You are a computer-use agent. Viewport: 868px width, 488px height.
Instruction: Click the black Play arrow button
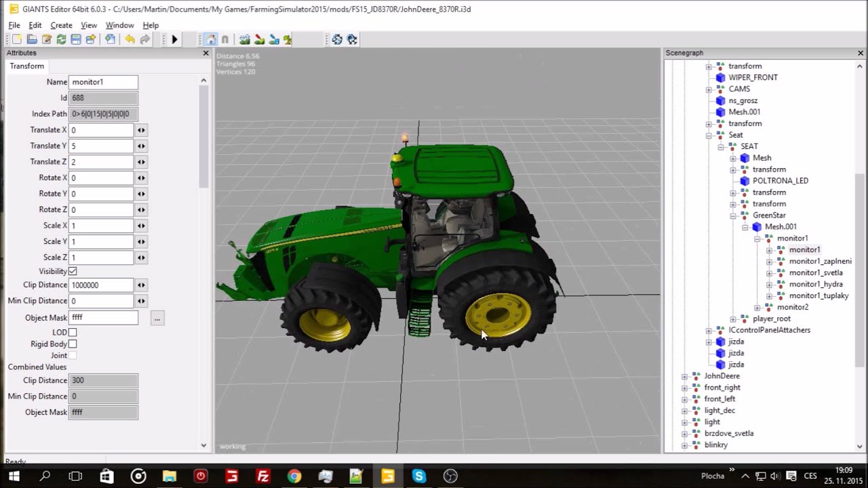(174, 40)
